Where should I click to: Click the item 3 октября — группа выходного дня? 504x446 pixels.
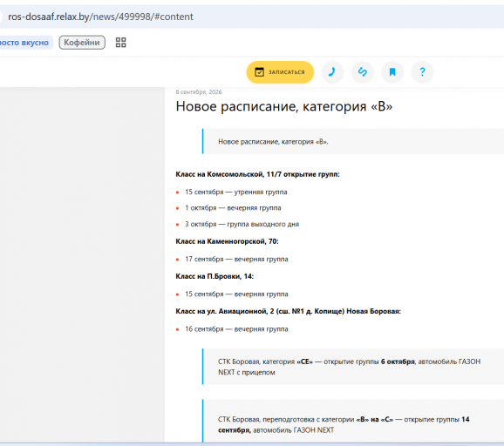pyautogui.click(x=242, y=224)
